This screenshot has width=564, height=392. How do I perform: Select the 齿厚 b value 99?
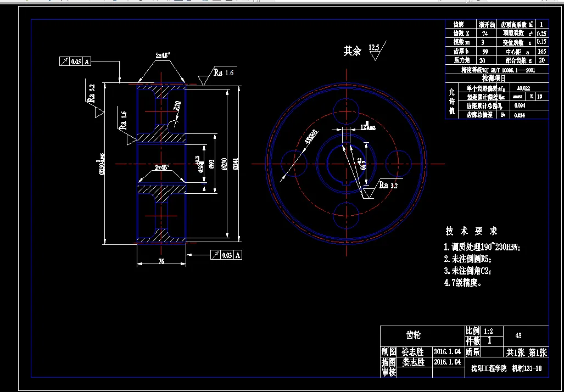coord(485,52)
